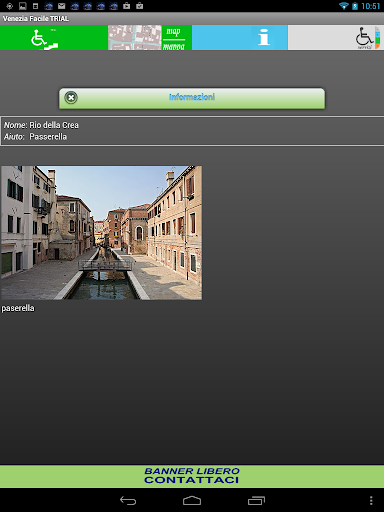Tap the battery indicator icon
This screenshot has height=512, width=384.
[355, 6]
